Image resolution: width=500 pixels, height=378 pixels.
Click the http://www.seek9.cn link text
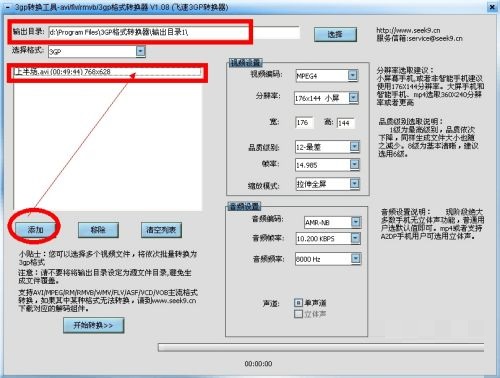point(408,30)
